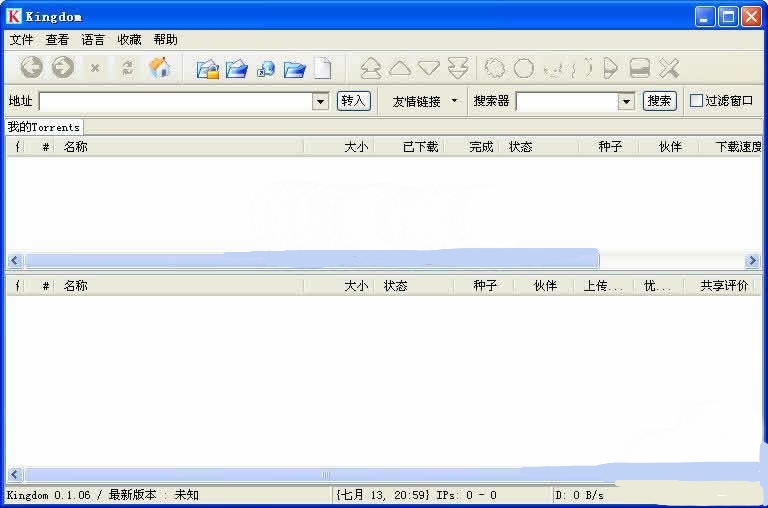Expand the 搜索器 combo box arrow
Viewport: 768px width, 508px height.
click(626, 101)
